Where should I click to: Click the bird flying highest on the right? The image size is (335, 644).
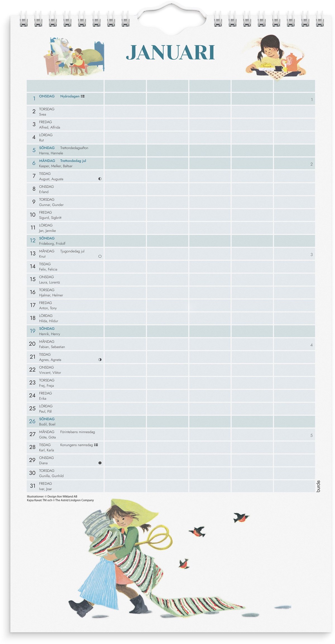[x=241, y=517]
